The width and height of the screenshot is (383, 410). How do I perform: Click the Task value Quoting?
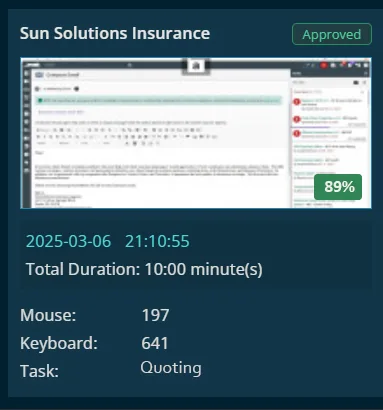171,368
